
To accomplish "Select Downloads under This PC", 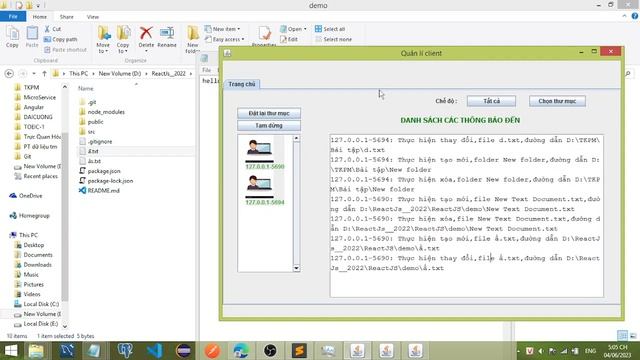I will click(x=37, y=264).
